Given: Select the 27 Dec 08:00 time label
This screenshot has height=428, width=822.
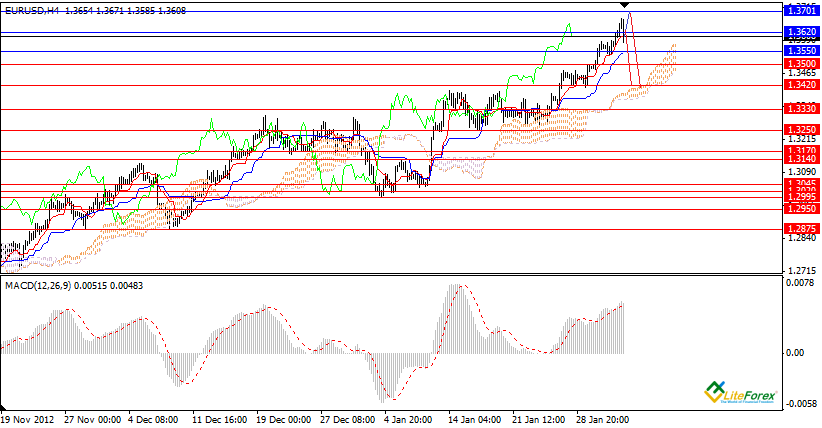Looking at the screenshot, I should [348, 420].
